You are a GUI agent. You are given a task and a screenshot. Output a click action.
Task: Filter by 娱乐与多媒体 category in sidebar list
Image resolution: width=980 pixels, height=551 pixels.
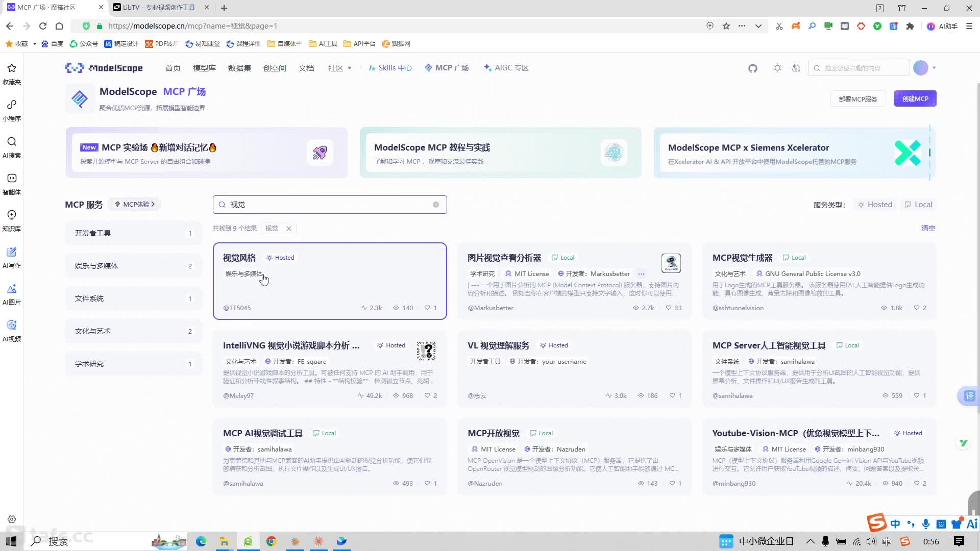(x=134, y=266)
